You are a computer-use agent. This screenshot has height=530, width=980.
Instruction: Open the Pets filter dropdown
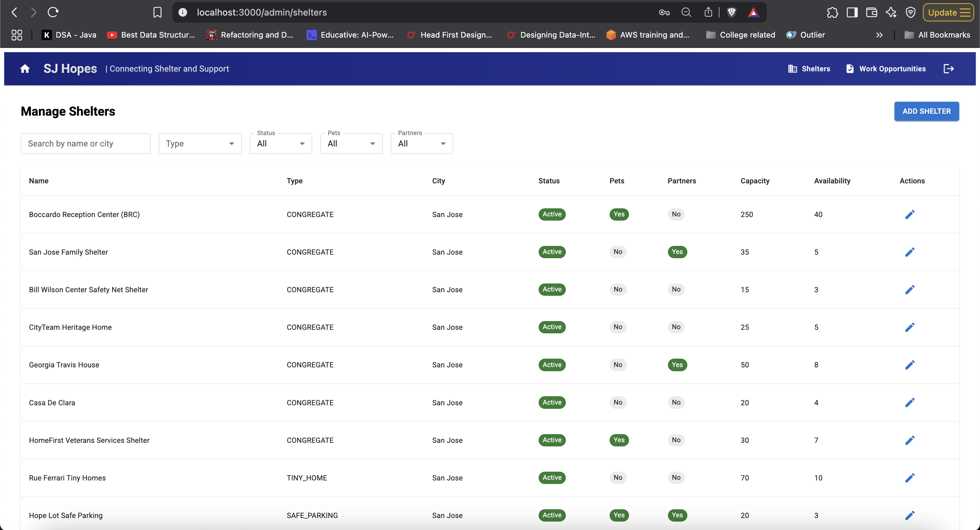(x=351, y=144)
